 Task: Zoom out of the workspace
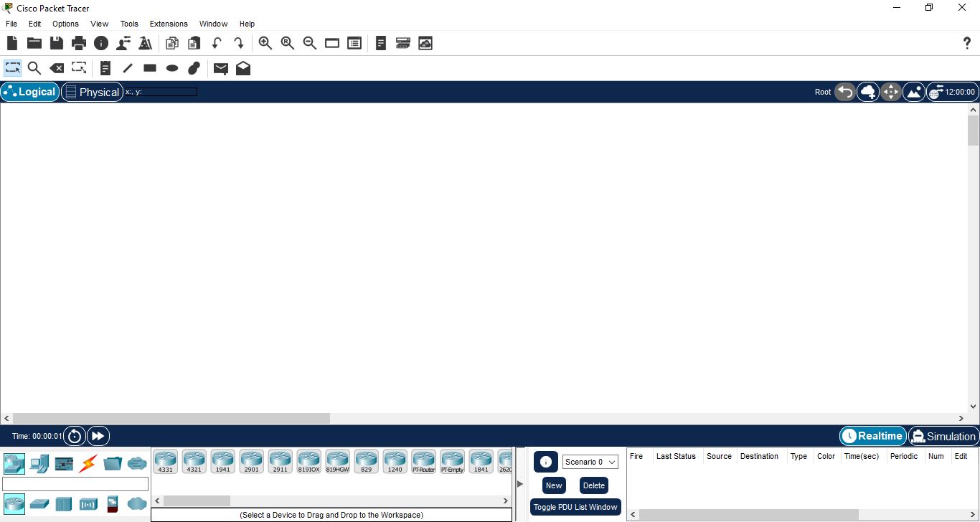tap(310, 43)
